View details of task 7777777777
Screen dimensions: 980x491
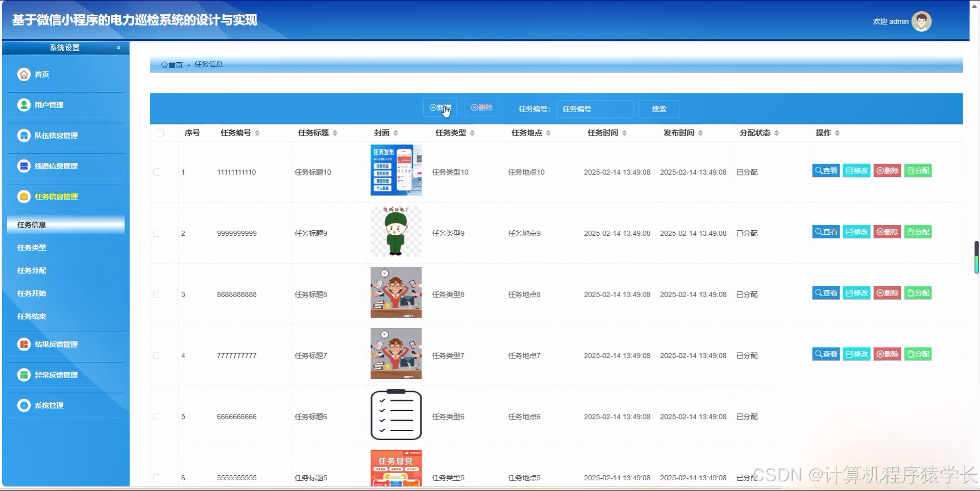click(826, 354)
